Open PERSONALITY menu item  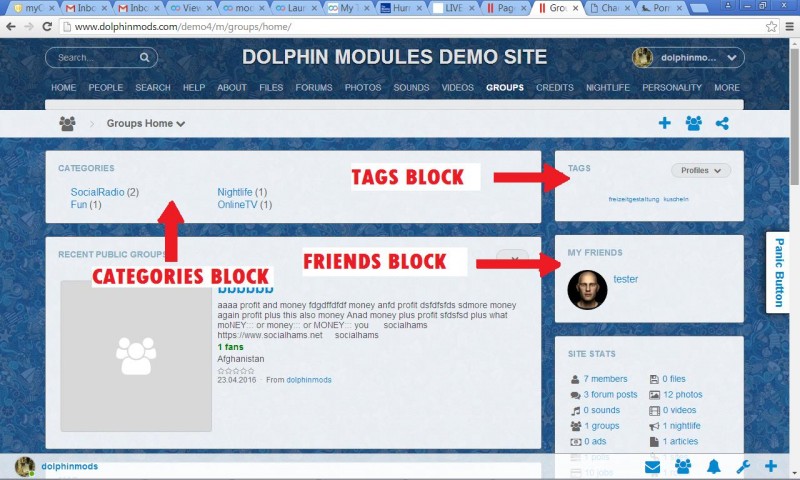tap(671, 88)
